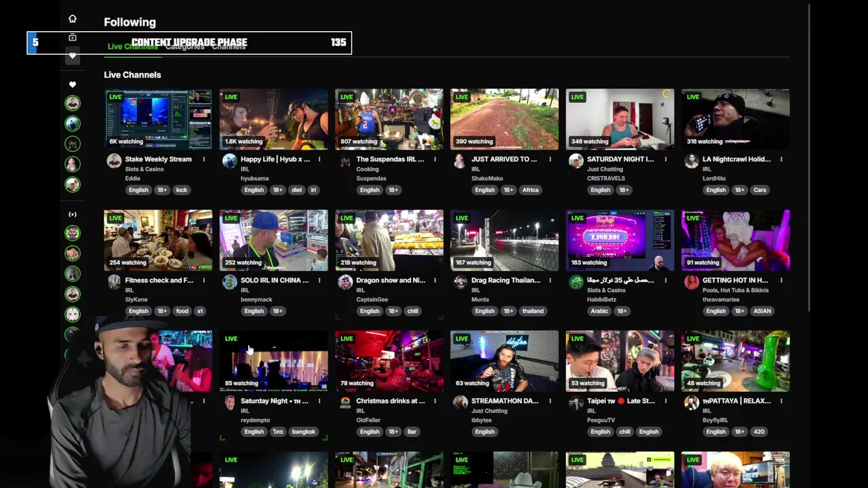Open three-dot menu for Fitness check stream

tap(203, 280)
